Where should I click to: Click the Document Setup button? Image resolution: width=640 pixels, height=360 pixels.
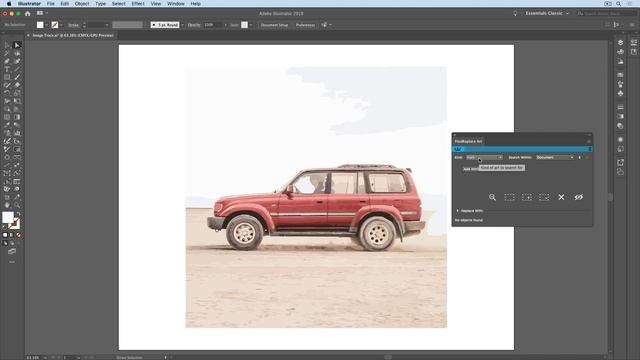(x=274, y=25)
